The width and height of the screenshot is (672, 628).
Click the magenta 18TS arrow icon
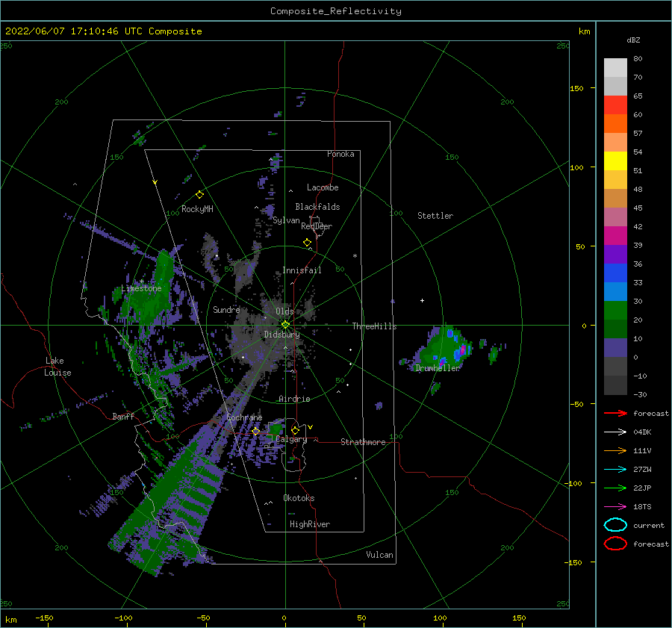pyautogui.click(x=615, y=507)
